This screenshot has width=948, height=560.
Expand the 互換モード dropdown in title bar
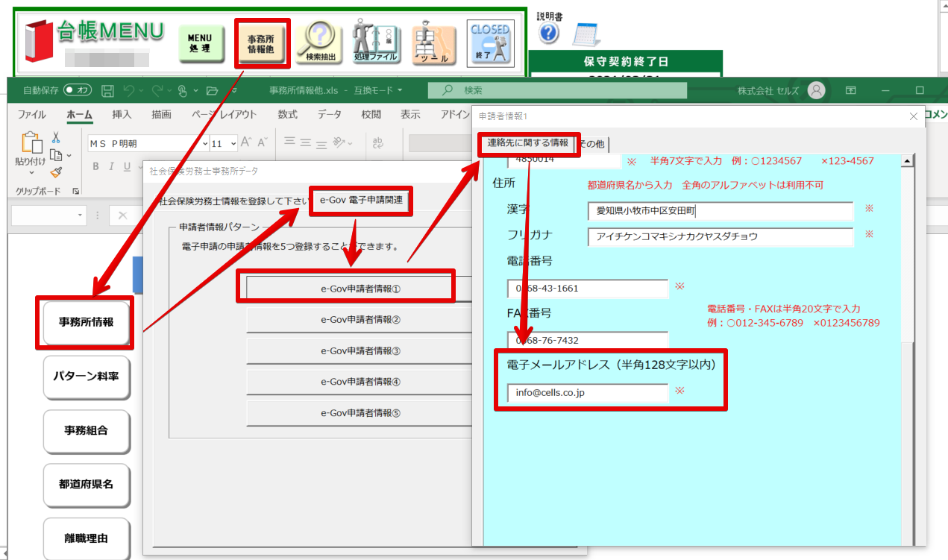[400, 91]
